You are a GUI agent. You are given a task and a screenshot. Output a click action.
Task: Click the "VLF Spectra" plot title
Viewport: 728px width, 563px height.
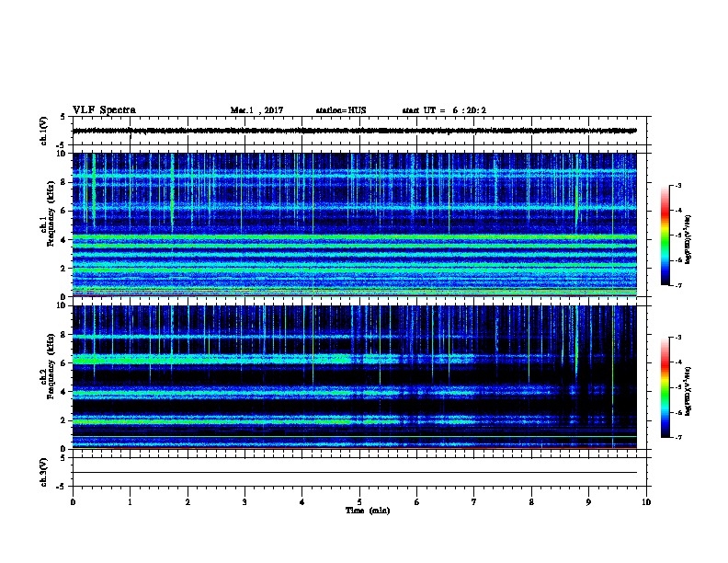tap(104, 110)
